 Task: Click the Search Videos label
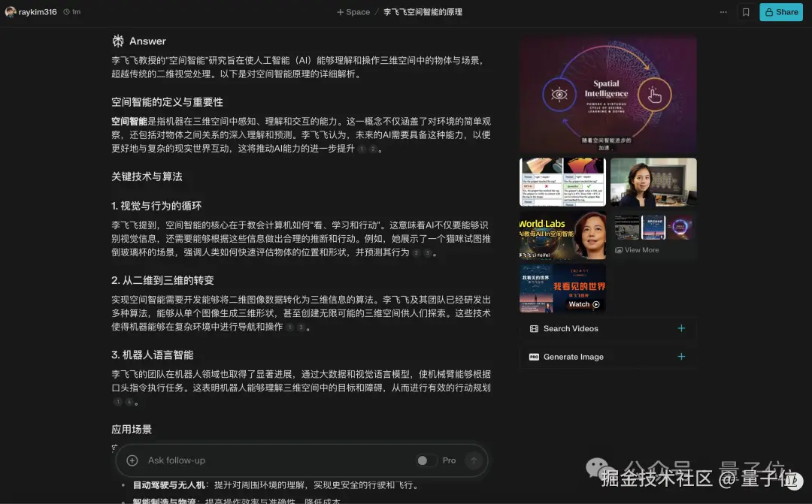coord(571,328)
